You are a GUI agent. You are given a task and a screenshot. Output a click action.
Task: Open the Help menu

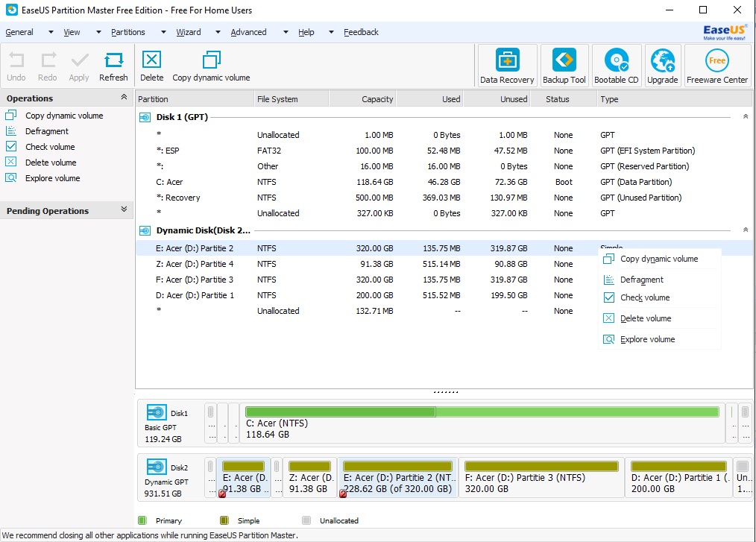coord(306,32)
